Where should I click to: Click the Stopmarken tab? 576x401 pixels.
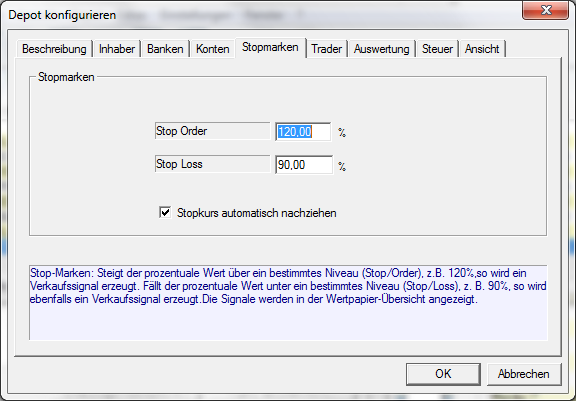[270, 47]
